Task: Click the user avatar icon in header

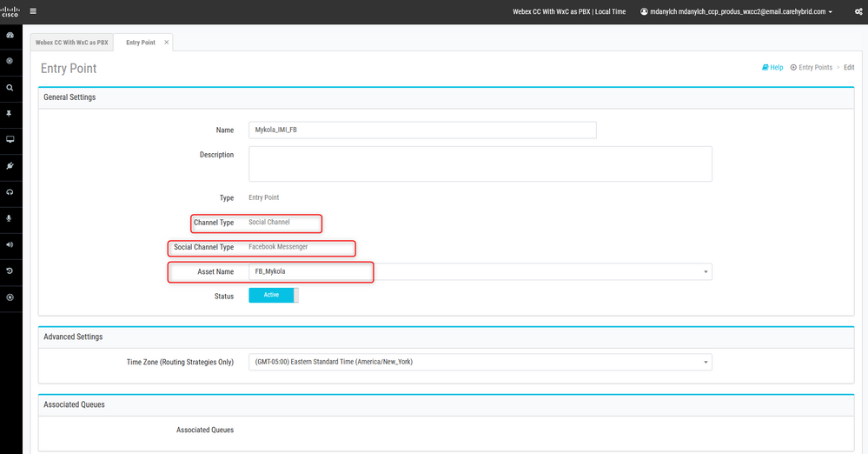Action: click(x=644, y=11)
